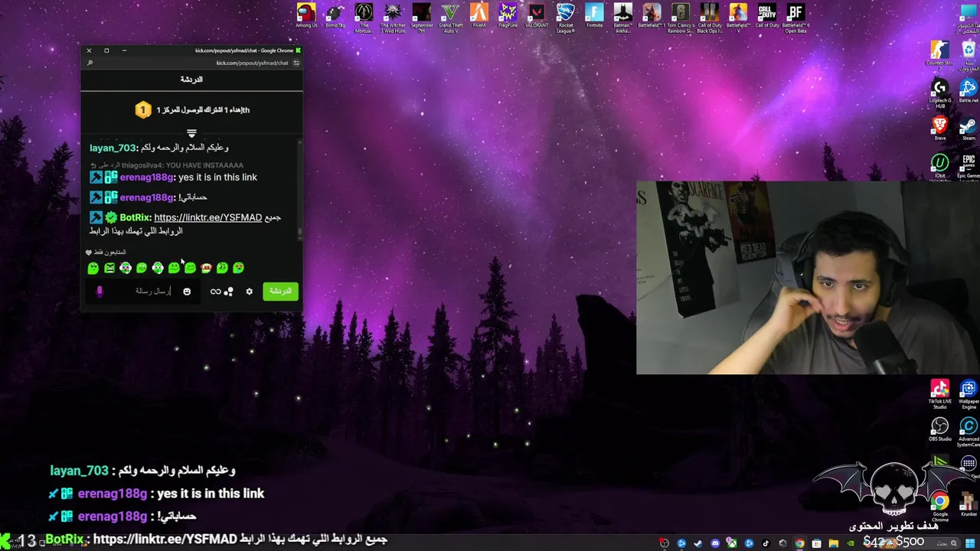Open Steam from the taskbar
The height and width of the screenshot is (551, 980).
(698, 543)
